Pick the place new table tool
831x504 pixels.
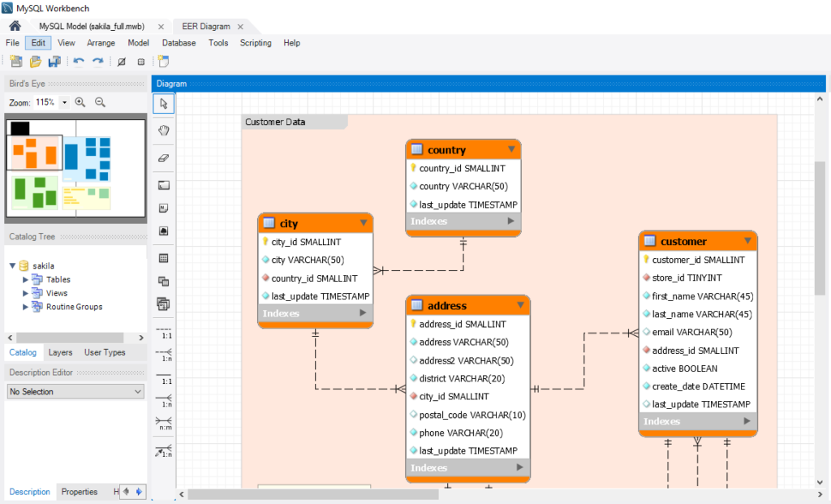click(163, 258)
